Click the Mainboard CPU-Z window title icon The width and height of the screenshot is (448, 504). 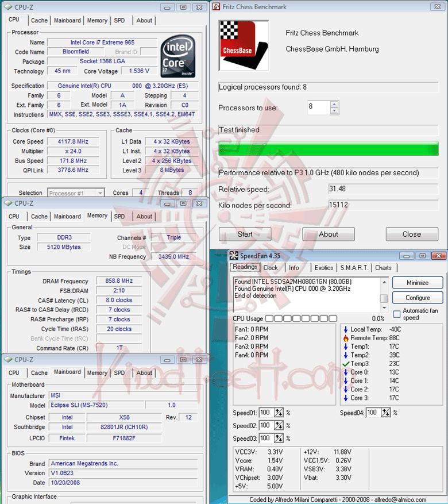(x=8, y=360)
